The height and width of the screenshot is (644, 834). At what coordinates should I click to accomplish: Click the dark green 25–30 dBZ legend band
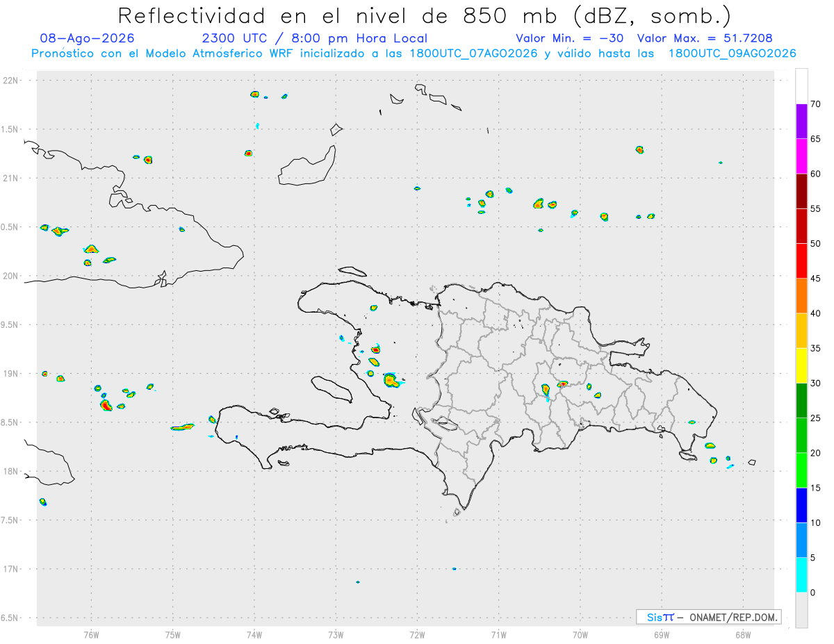(x=801, y=401)
